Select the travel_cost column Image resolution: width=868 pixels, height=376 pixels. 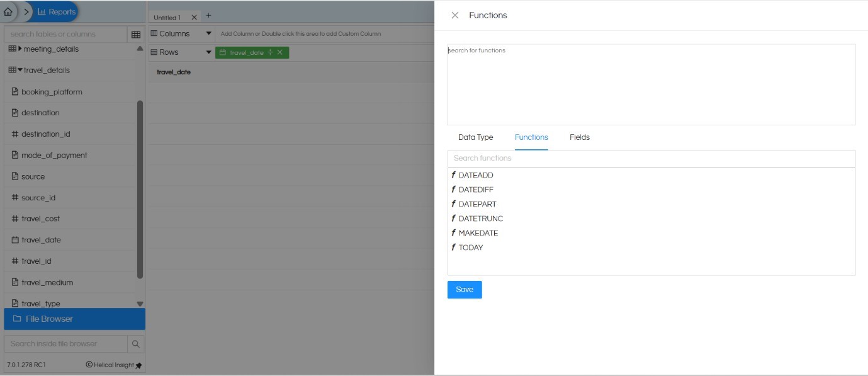coord(40,219)
